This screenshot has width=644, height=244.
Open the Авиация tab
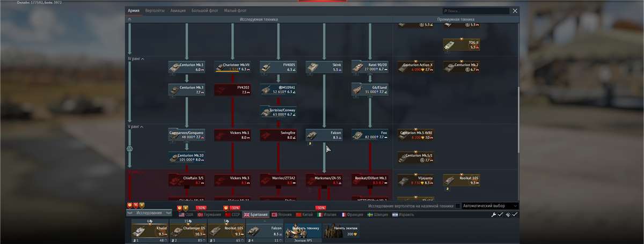point(178,11)
